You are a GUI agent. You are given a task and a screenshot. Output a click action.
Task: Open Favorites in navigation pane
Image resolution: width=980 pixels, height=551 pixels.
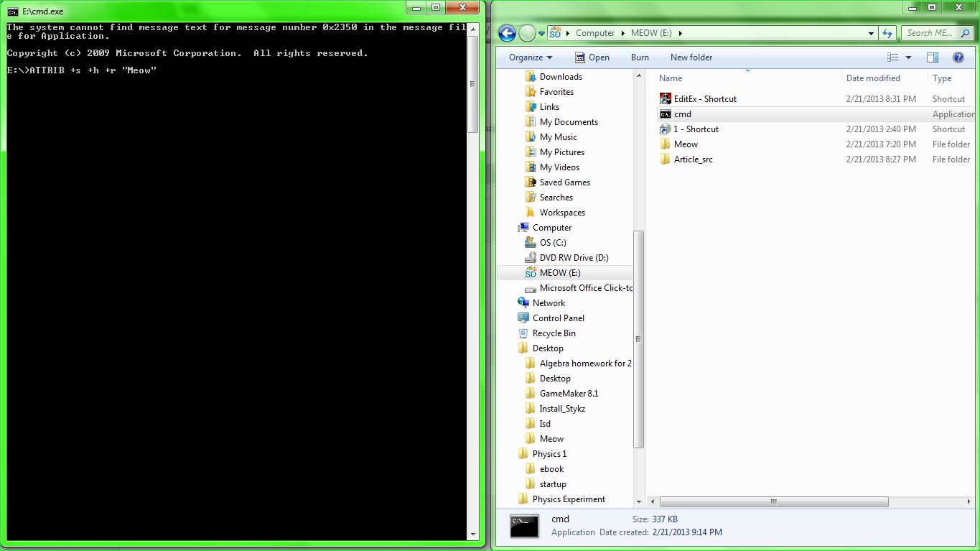coord(556,92)
